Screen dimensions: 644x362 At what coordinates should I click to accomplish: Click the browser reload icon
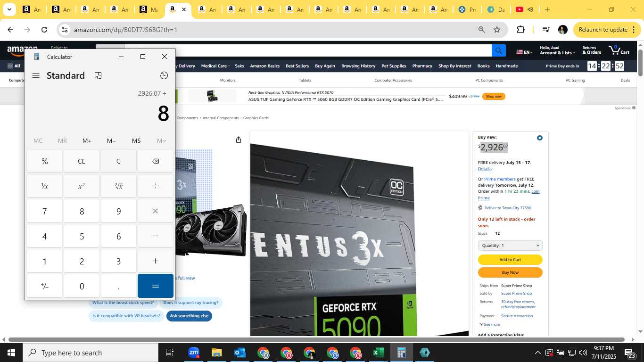point(44,30)
